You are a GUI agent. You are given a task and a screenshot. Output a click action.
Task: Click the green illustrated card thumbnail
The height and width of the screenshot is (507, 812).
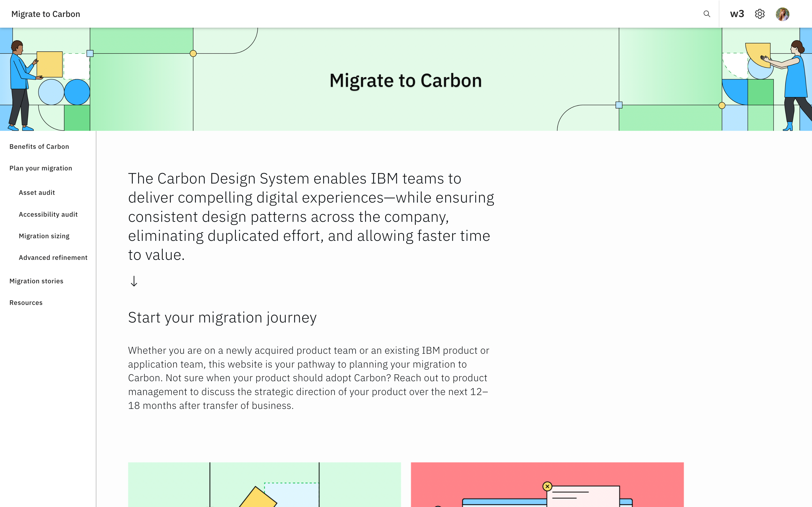point(264,484)
